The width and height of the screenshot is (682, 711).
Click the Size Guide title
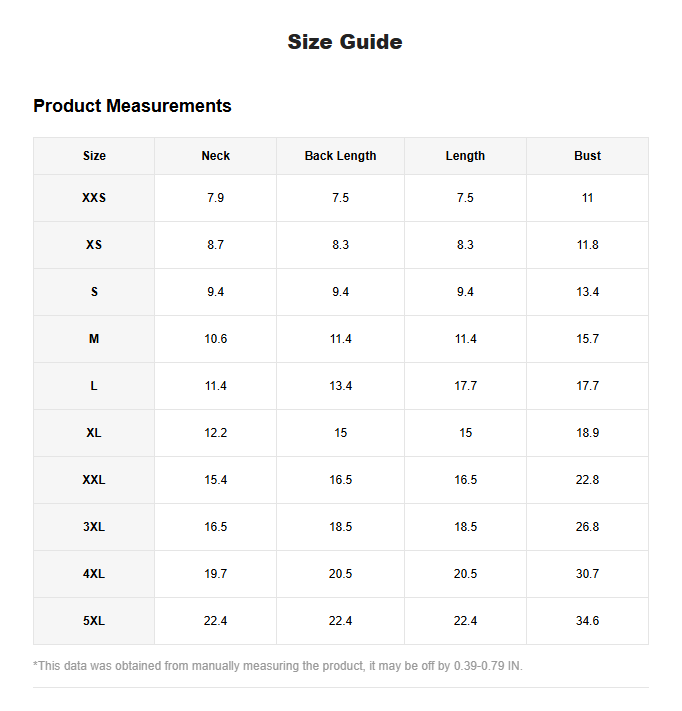point(345,42)
